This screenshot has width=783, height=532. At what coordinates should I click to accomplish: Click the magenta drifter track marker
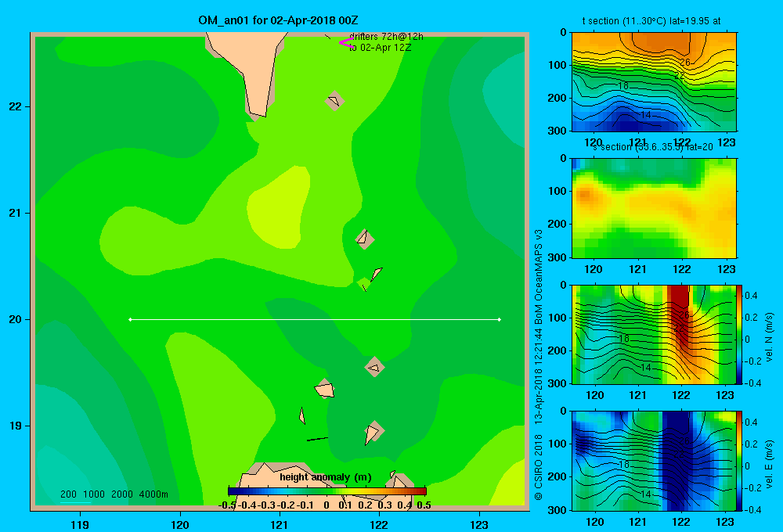click(x=346, y=43)
